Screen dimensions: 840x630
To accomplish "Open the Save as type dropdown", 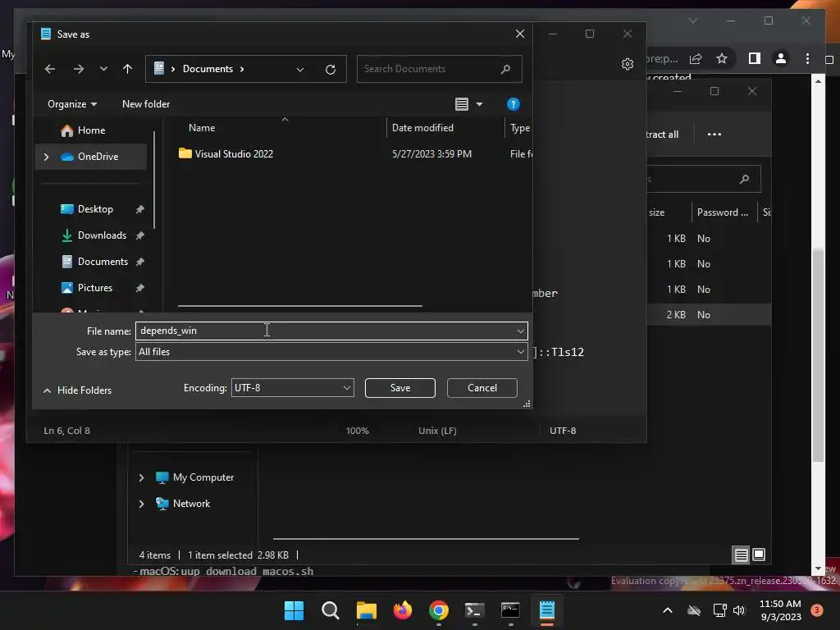I will [x=331, y=351].
